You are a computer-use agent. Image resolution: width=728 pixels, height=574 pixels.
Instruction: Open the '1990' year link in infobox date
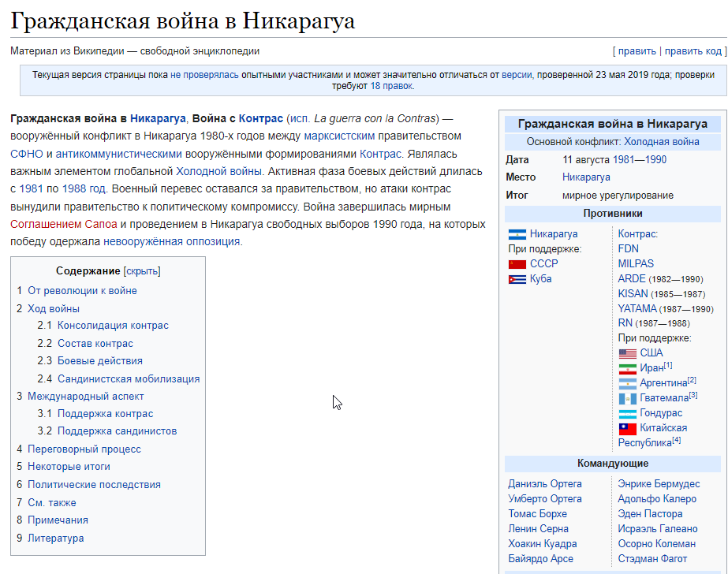tap(656, 160)
